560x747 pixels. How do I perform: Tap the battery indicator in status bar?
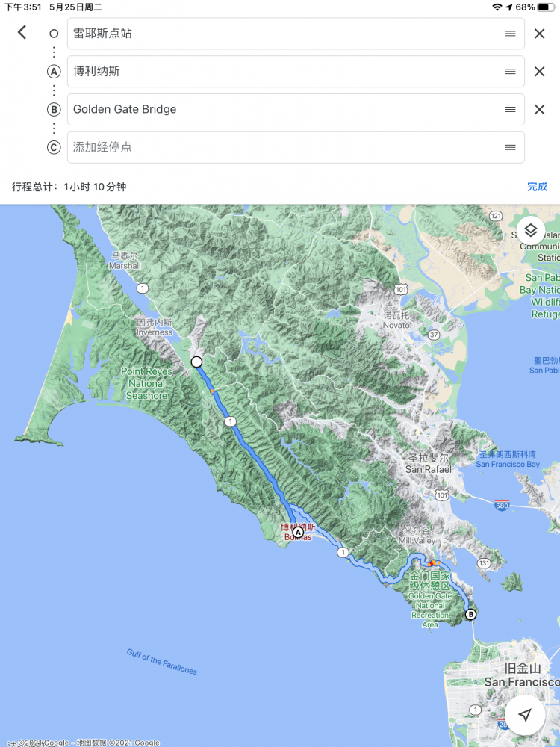547,7
